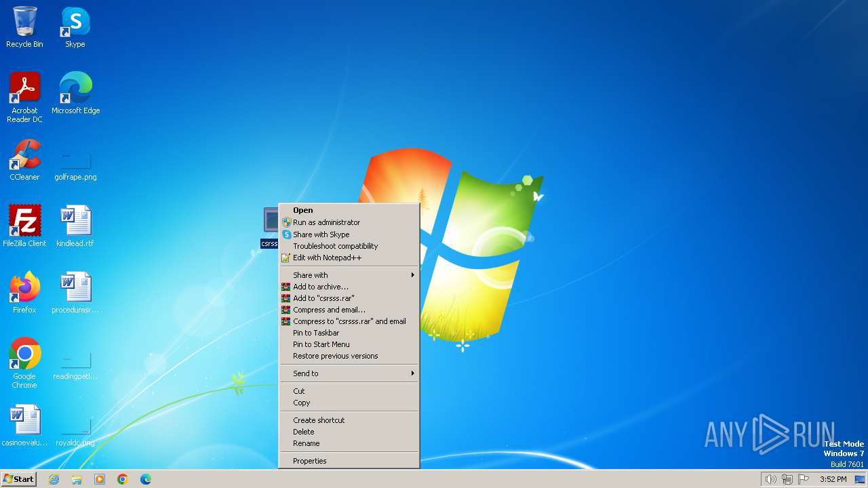Select proceduresr... document on desktop
The height and width of the screenshot is (488, 868).
[75, 292]
